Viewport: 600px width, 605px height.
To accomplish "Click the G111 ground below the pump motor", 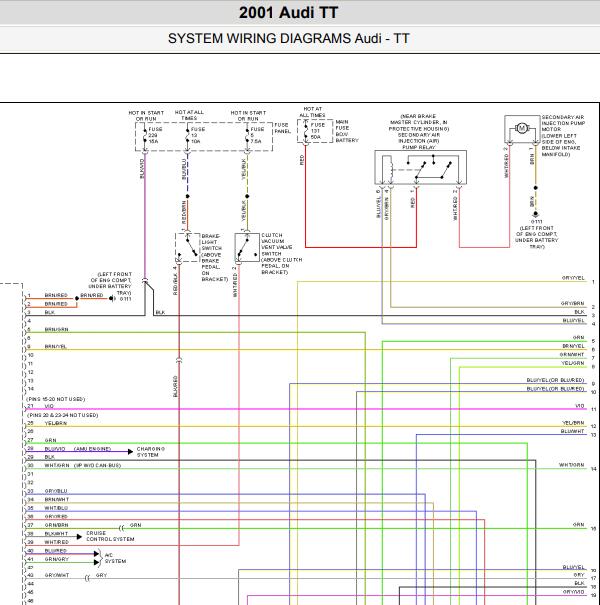I will click(536, 216).
